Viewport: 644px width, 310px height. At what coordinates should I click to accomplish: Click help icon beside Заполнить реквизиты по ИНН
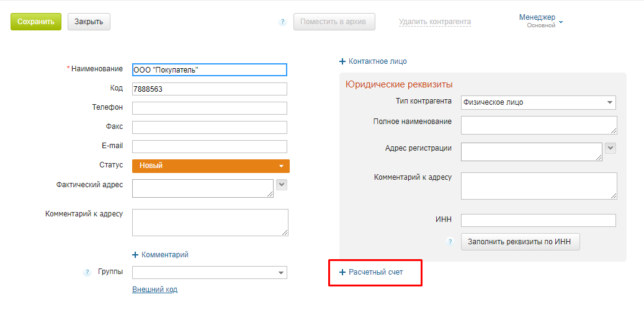tap(450, 242)
